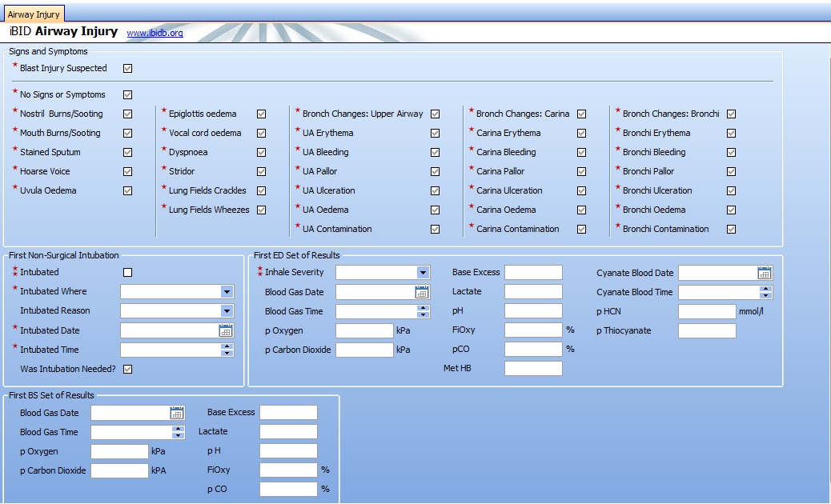Image resolution: width=831 pixels, height=504 pixels.
Task: Open calendar picker for Intubated Date
Action: click(x=226, y=330)
